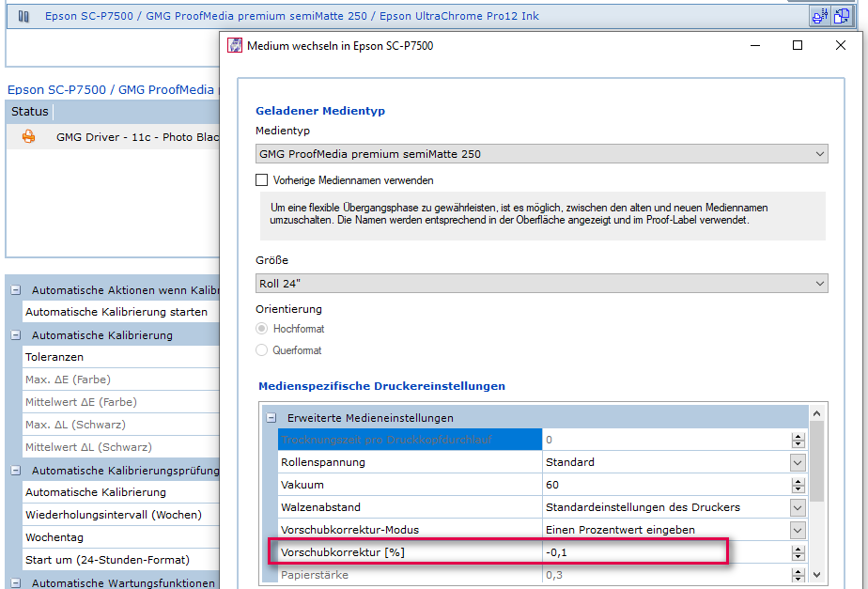Select Automatische Kalibrierung starten row
Image resolution: width=868 pixels, height=589 pixels.
[121, 312]
